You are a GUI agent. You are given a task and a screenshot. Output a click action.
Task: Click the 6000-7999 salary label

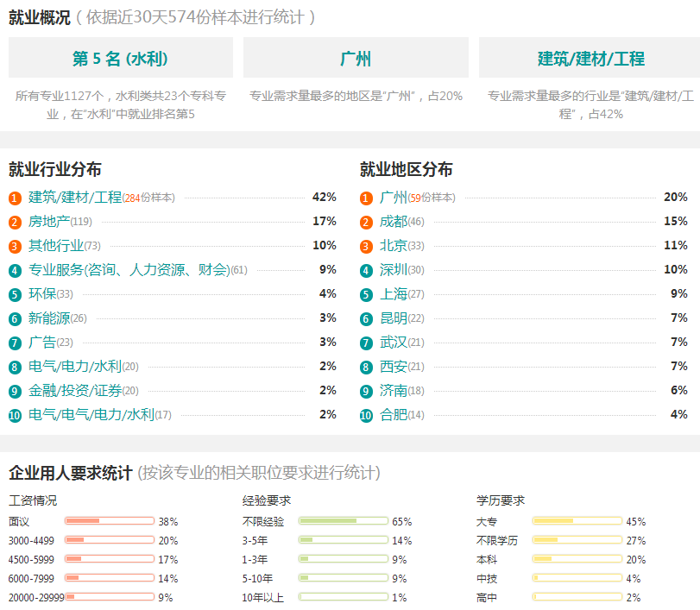coord(31,579)
